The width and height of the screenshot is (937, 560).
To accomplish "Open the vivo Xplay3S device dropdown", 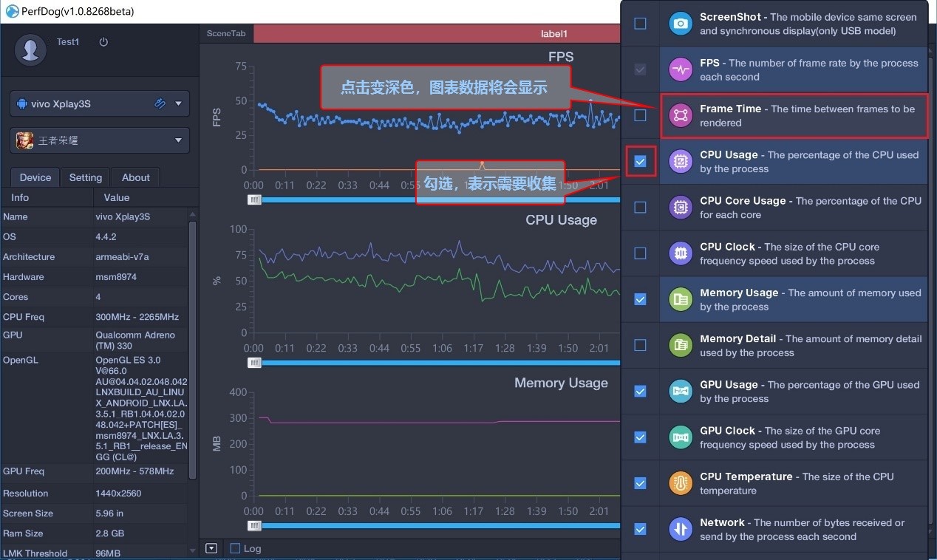I will [x=177, y=103].
